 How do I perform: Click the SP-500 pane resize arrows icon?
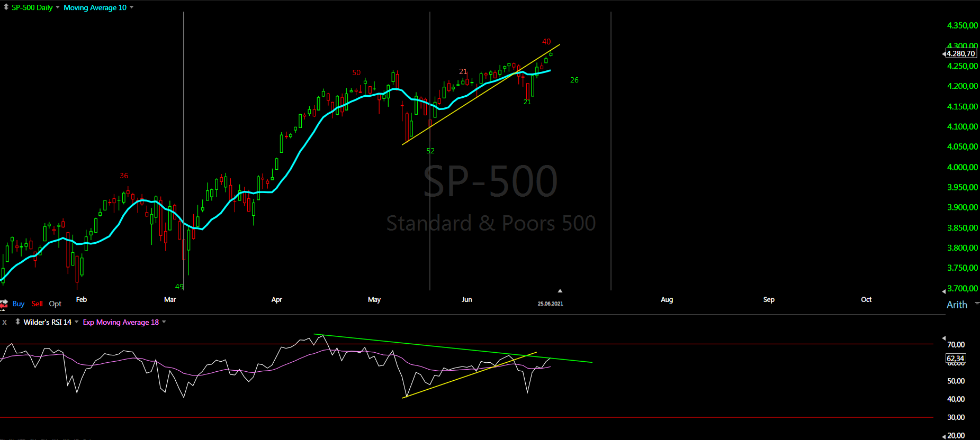(x=6, y=7)
